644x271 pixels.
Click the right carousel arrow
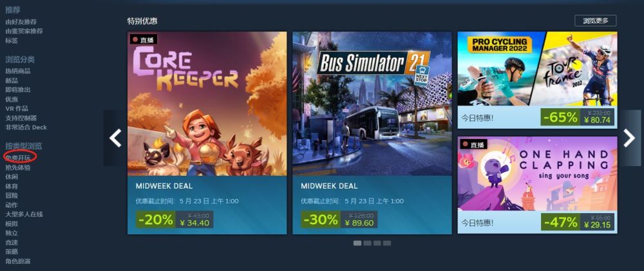click(629, 138)
